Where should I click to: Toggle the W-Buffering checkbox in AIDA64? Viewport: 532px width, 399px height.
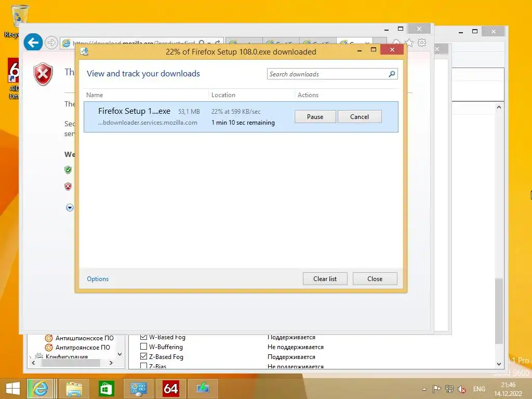(143, 347)
